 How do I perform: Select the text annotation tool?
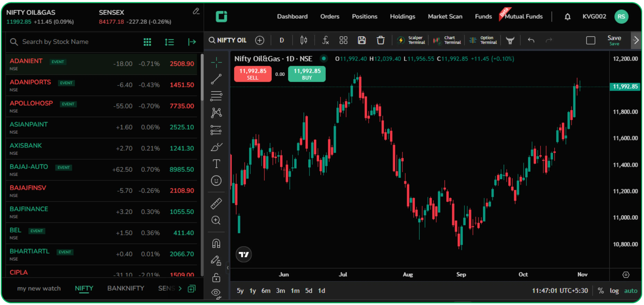[x=216, y=164]
